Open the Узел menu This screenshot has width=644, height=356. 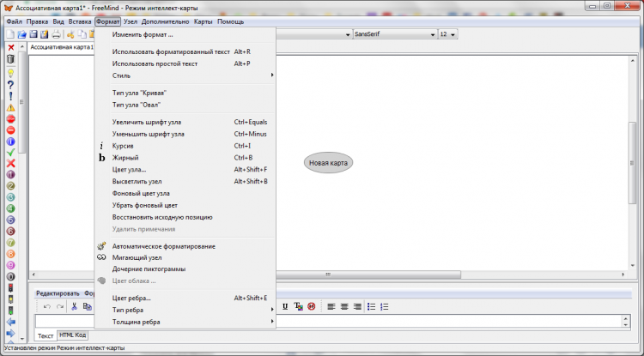pyautogui.click(x=131, y=21)
